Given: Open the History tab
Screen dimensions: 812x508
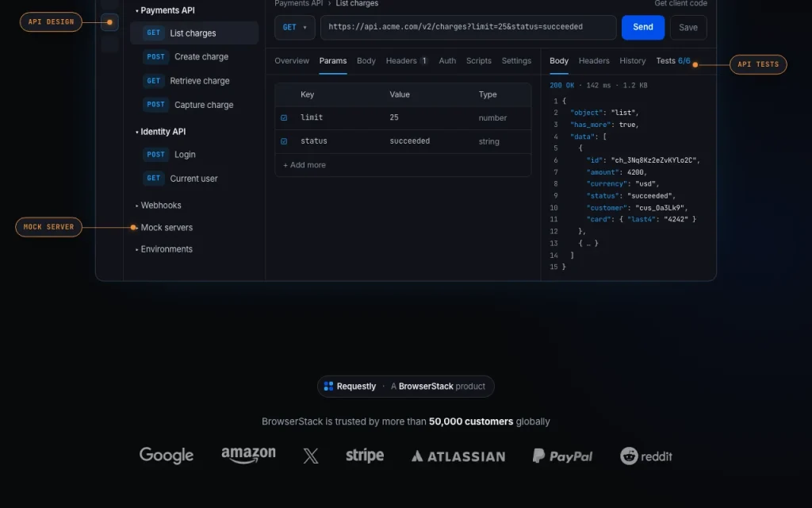Looking at the screenshot, I should [x=632, y=60].
